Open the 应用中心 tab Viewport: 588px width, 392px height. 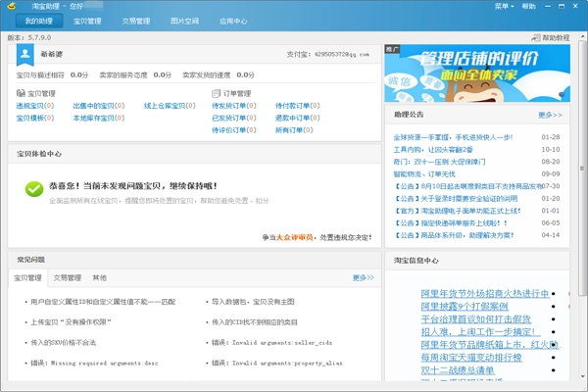point(233,21)
